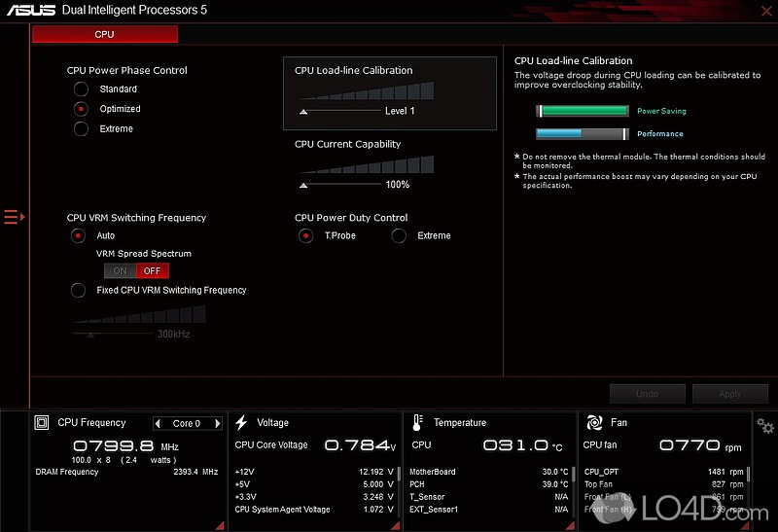Select the Optimized power phase option
This screenshot has height=532, width=778.
(81, 109)
